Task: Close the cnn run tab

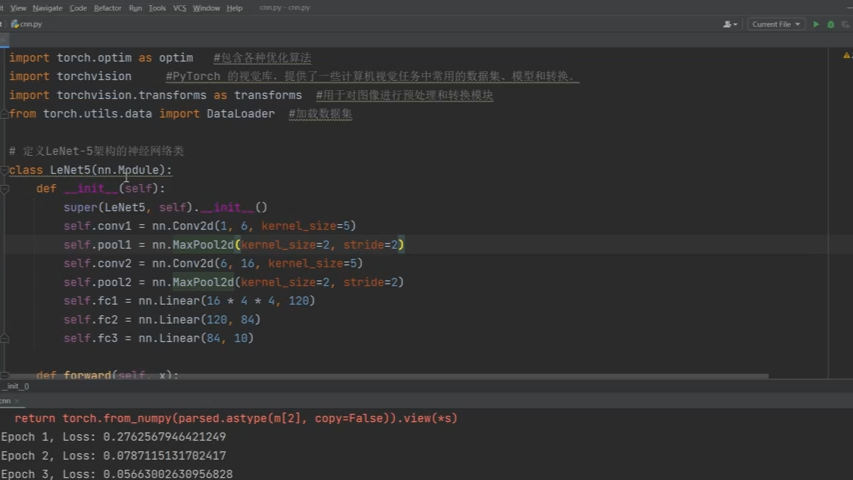Action: [x=17, y=401]
